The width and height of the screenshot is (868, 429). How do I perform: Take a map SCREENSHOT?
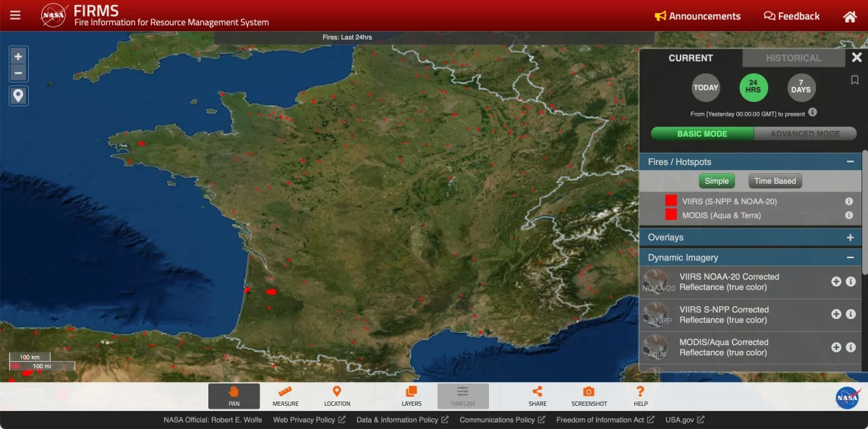coord(589,396)
